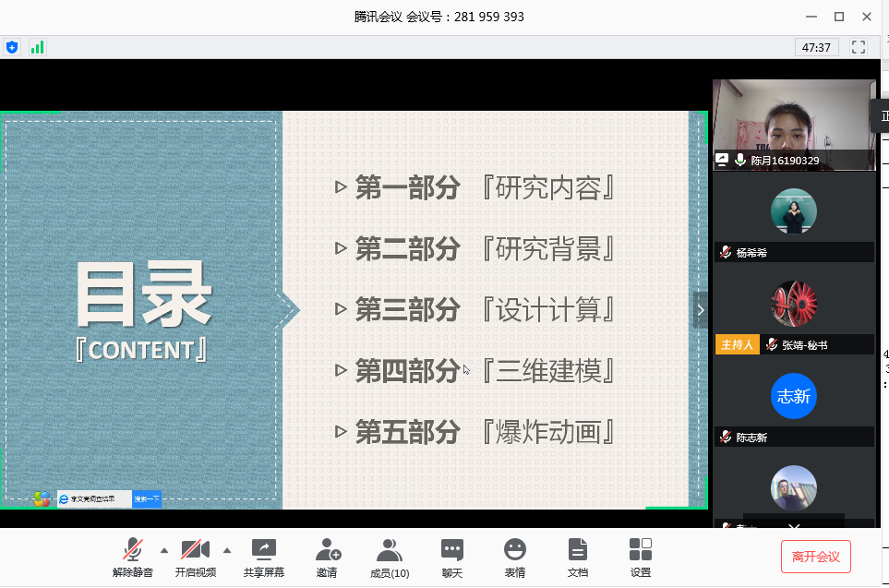This screenshot has height=588, width=889.
Task: Open the 聊天 chat panel
Action: point(451,557)
